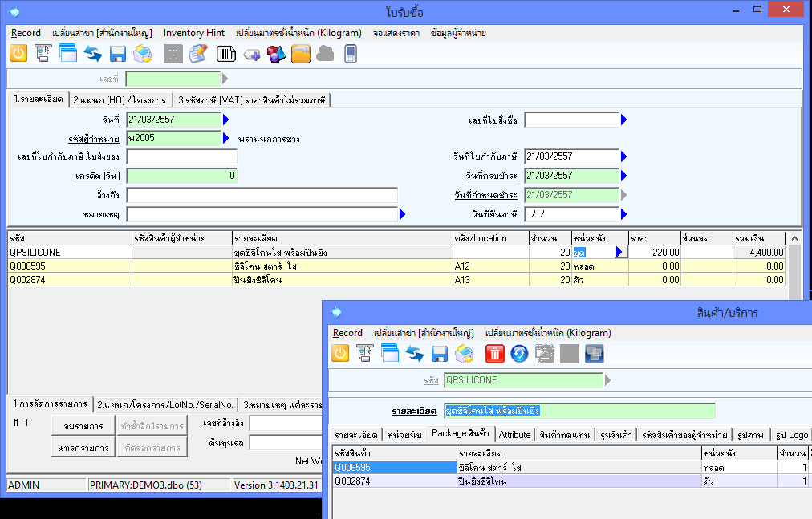Open the วันที่ date lookup arrow
This screenshot has height=519, width=812.
pos(225,120)
